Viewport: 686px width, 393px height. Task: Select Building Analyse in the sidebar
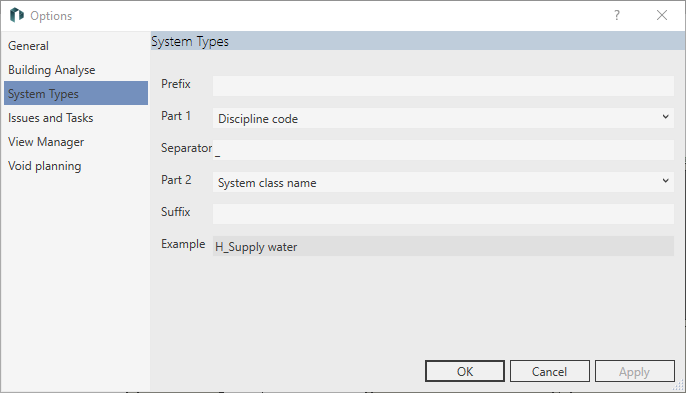(76, 70)
